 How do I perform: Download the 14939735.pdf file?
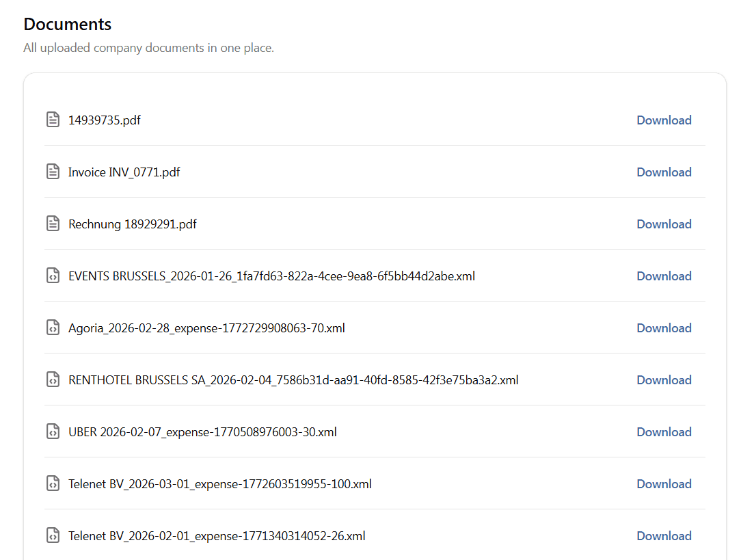(x=664, y=120)
